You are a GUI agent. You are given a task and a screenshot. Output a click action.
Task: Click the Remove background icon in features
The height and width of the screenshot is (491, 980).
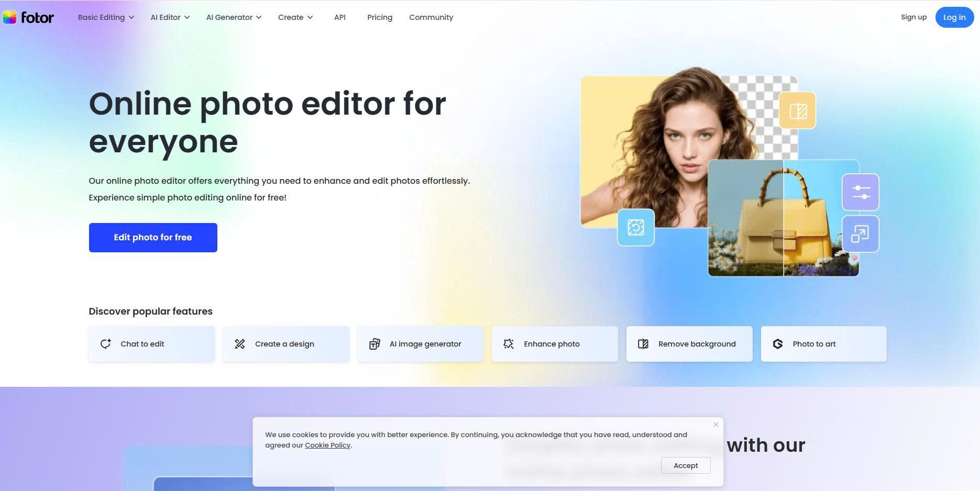[x=643, y=344]
